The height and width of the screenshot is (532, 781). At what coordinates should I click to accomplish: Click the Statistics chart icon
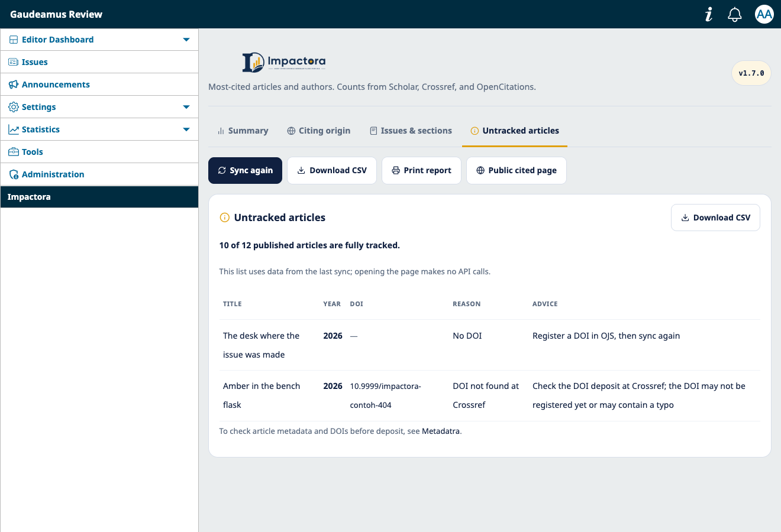pyautogui.click(x=14, y=129)
